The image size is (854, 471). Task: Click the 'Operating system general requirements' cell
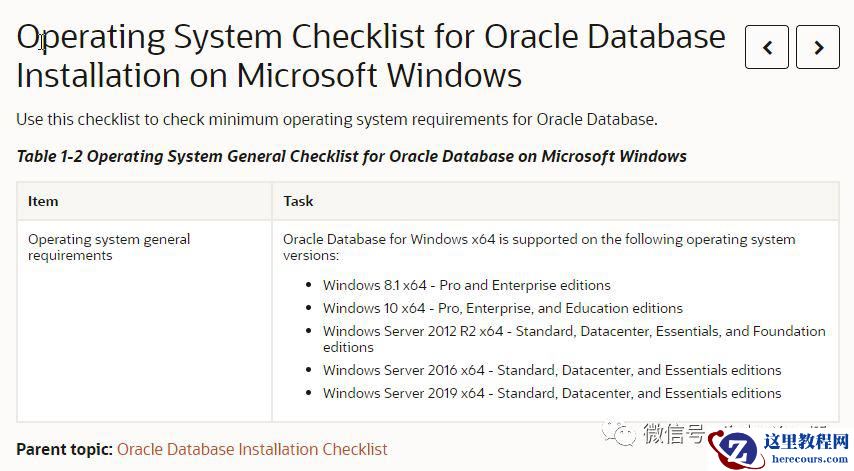pos(108,247)
